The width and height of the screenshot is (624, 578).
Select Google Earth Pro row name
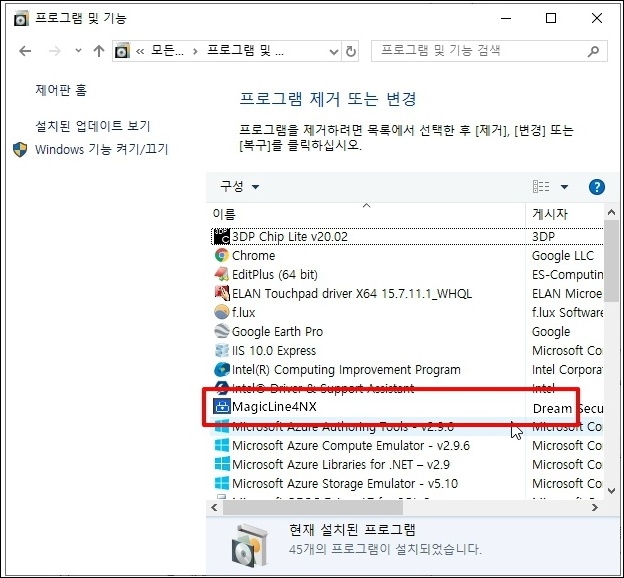[277, 332]
